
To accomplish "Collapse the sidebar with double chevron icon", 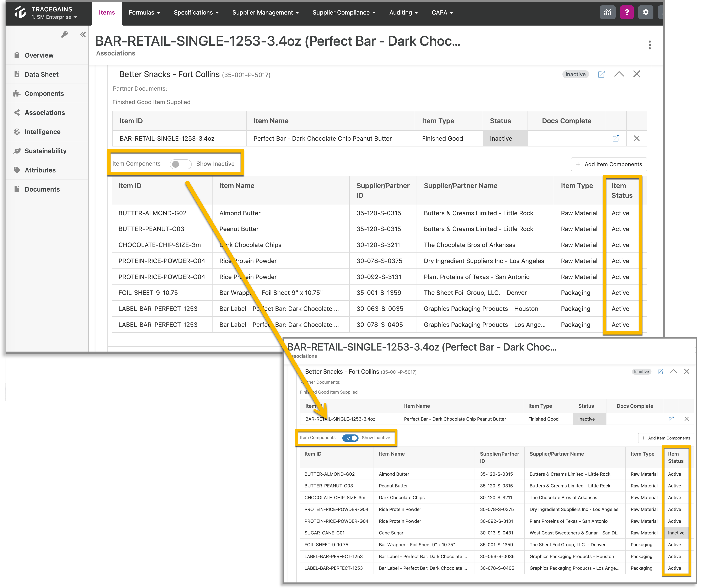I will (83, 34).
